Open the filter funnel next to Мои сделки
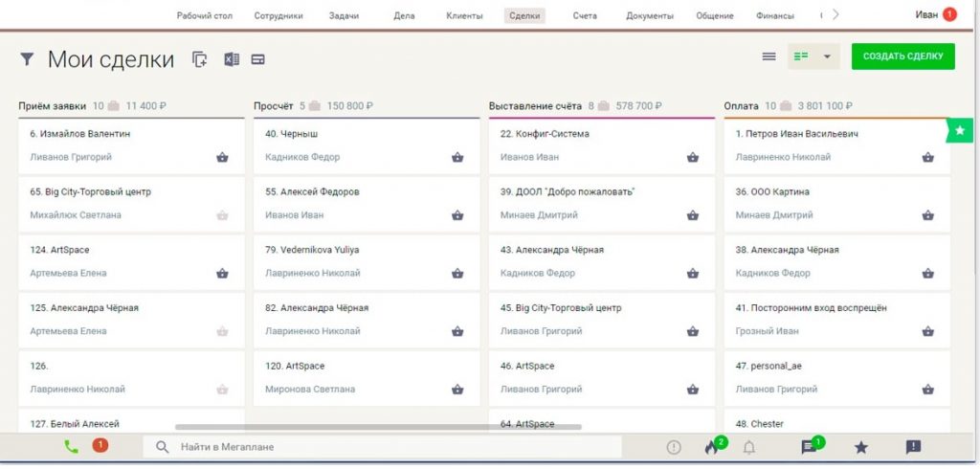Image resolution: width=980 pixels, height=469 pixels. [x=27, y=59]
